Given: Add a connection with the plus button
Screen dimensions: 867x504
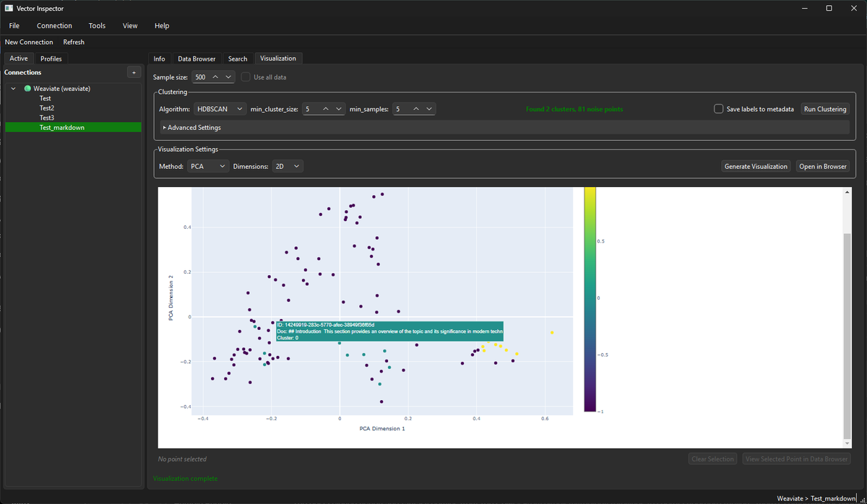Looking at the screenshot, I should pos(134,72).
